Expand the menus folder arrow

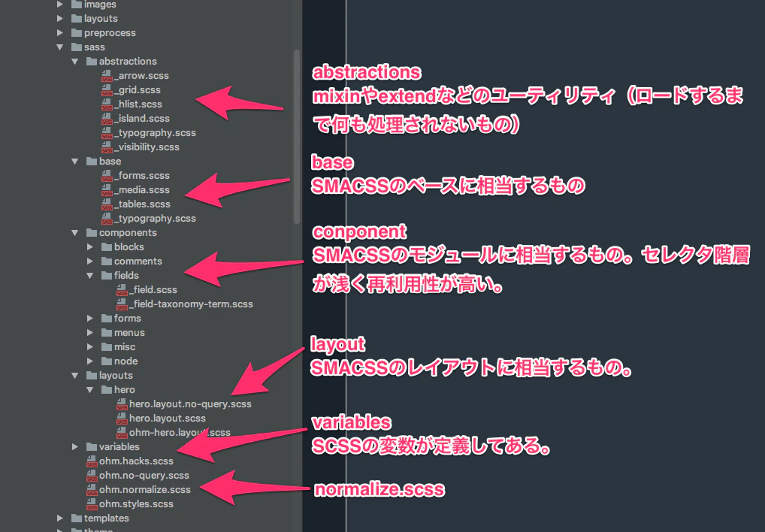click(x=89, y=333)
